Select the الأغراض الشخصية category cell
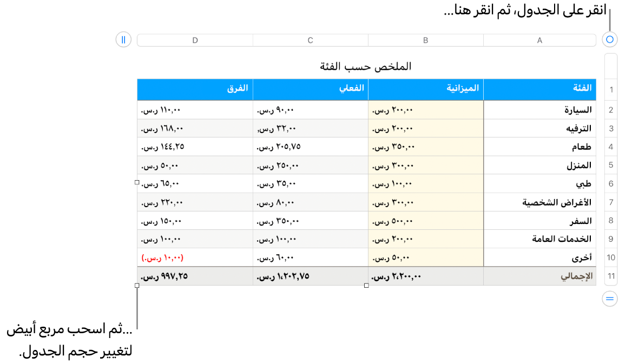The width and height of the screenshot is (619, 364). [539, 202]
